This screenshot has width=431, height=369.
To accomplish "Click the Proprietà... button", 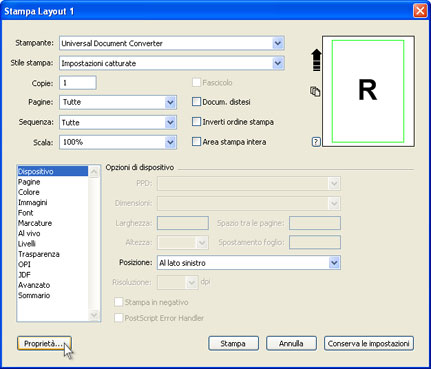I will coord(44,343).
